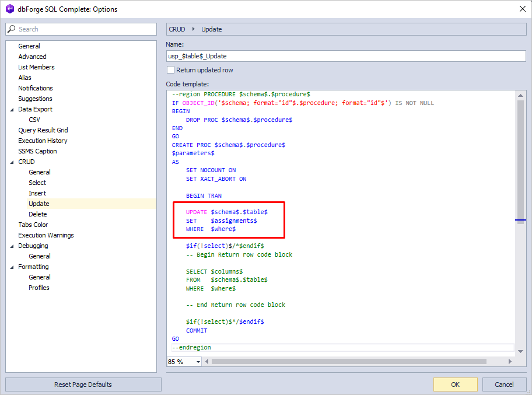Select Notifications in the options tree
This screenshot has height=395, width=532.
pos(36,88)
